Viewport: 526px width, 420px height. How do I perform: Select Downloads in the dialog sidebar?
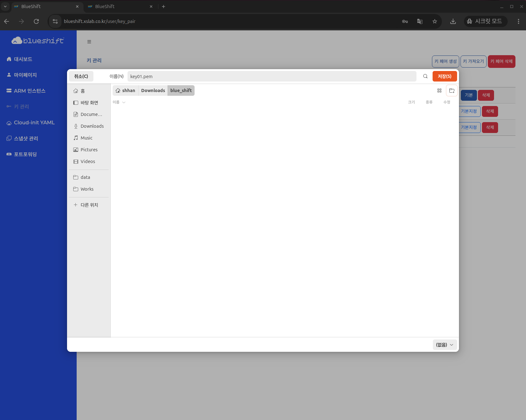[x=92, y=126]
